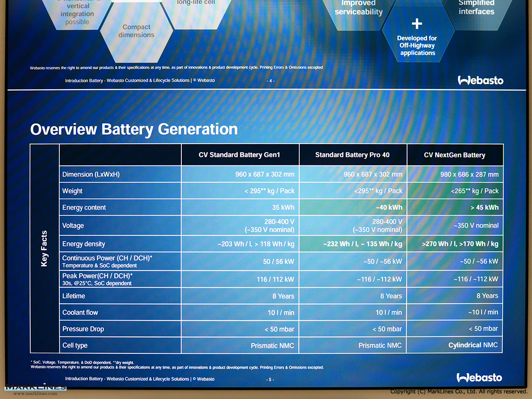Viewport: 532px width, 399px height.
Task: Select the Pro 40 '~116 / ~112 kW' value
Action: 379,279
